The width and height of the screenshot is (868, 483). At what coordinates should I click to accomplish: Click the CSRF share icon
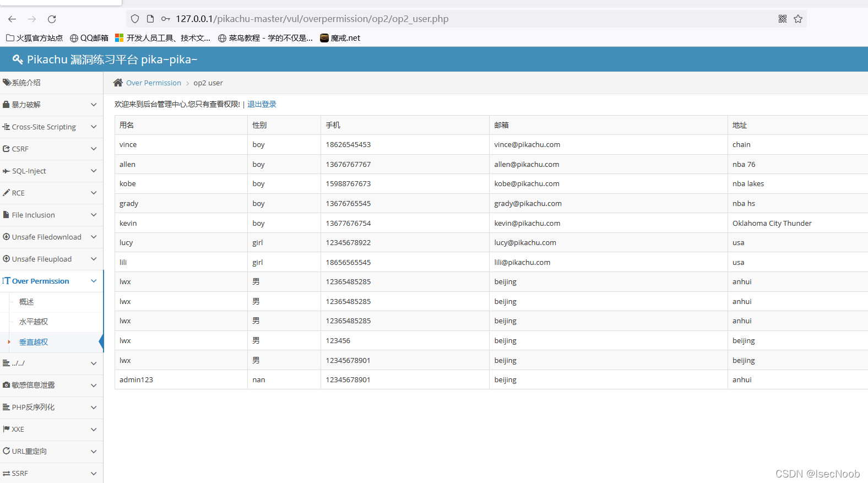click(6, 149)
